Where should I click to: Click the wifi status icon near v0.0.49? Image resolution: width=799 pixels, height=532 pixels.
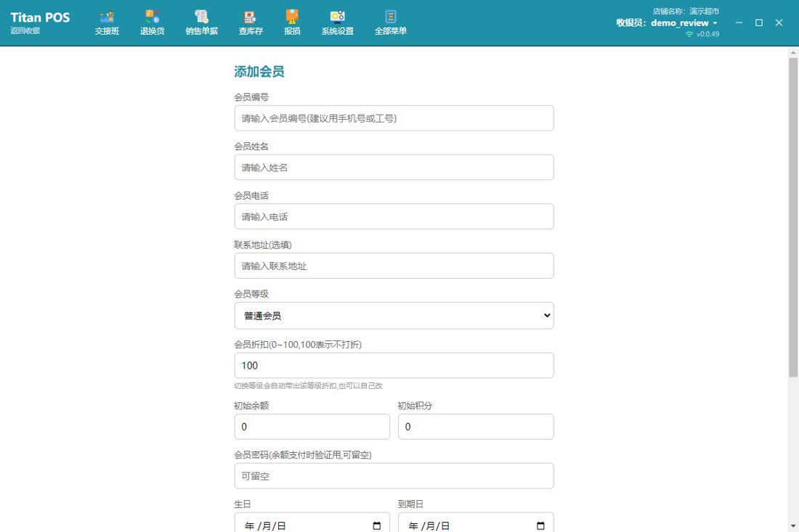(689, 34)
